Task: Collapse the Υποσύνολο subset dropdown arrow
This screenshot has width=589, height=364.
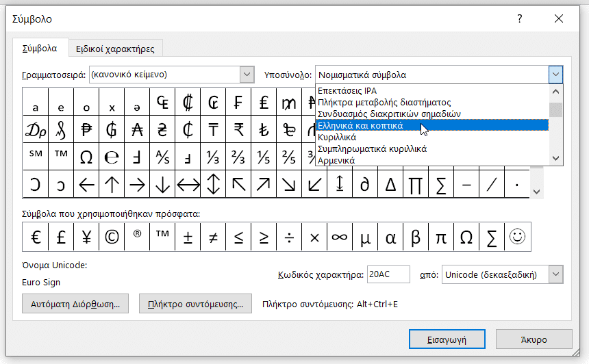Action: [x=555, y=75]
